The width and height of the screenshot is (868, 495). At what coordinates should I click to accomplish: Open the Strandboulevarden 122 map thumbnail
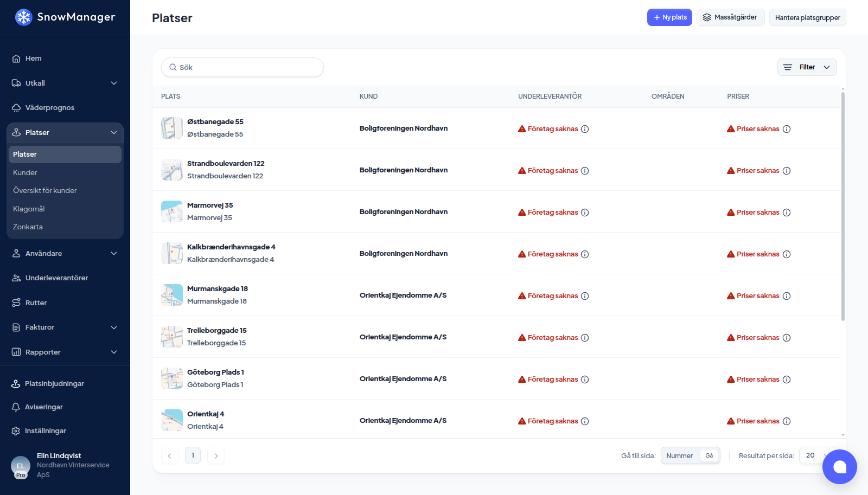(172, 170)
